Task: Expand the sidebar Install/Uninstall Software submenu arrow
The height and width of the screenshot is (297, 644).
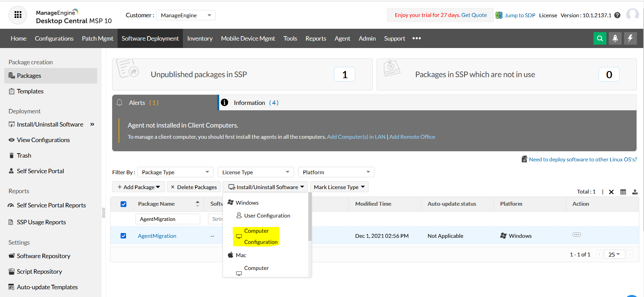Action: coord(92,124)
